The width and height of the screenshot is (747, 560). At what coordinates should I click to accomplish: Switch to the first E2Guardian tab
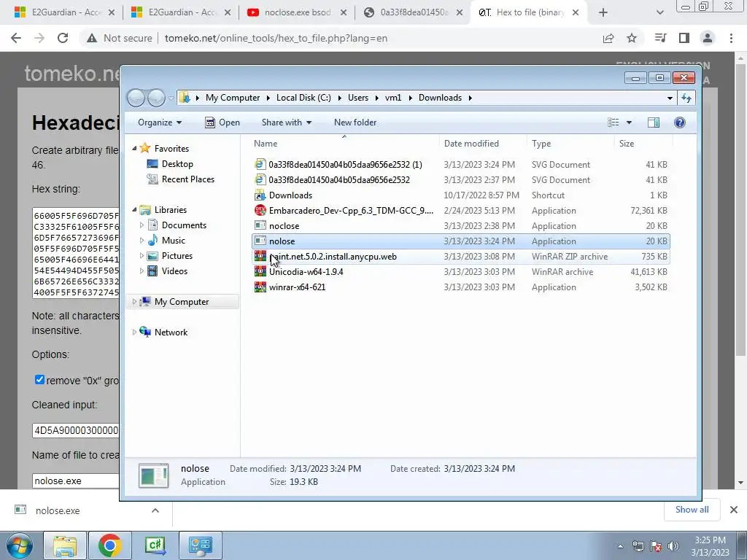pyautogui.click(x=65, y=12)
